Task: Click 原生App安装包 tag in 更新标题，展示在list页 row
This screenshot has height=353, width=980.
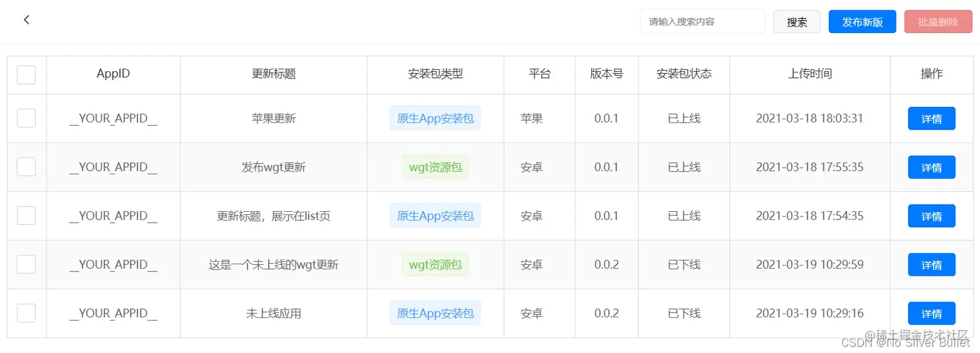Action: click(x=436, y=216)
